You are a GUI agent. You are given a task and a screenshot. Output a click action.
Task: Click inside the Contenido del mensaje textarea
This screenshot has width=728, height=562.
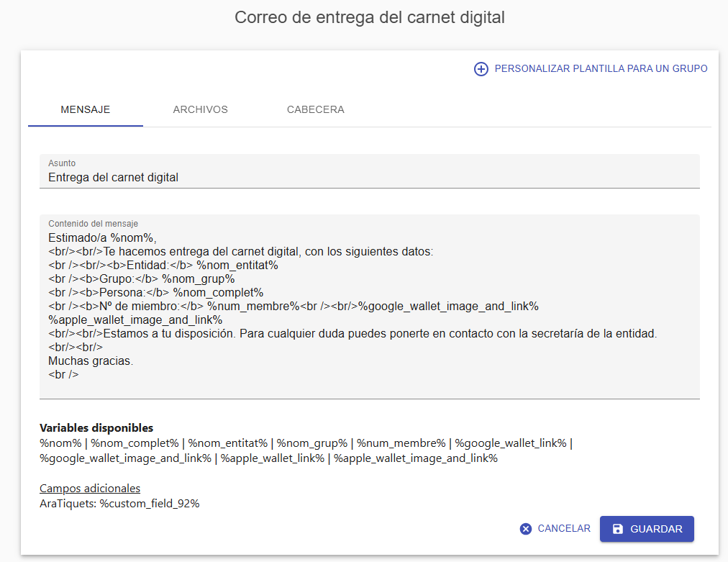[370, 307]
